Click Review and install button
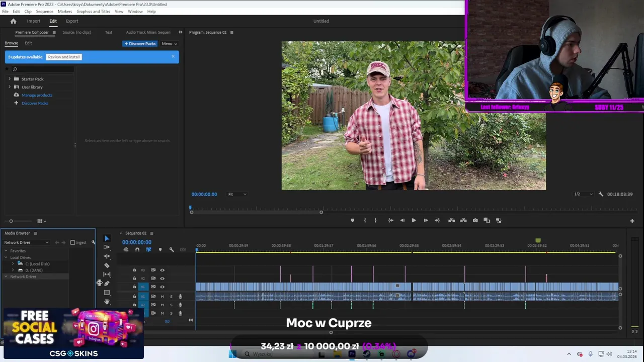The image size is (644, 362). [x=64, y=57]
